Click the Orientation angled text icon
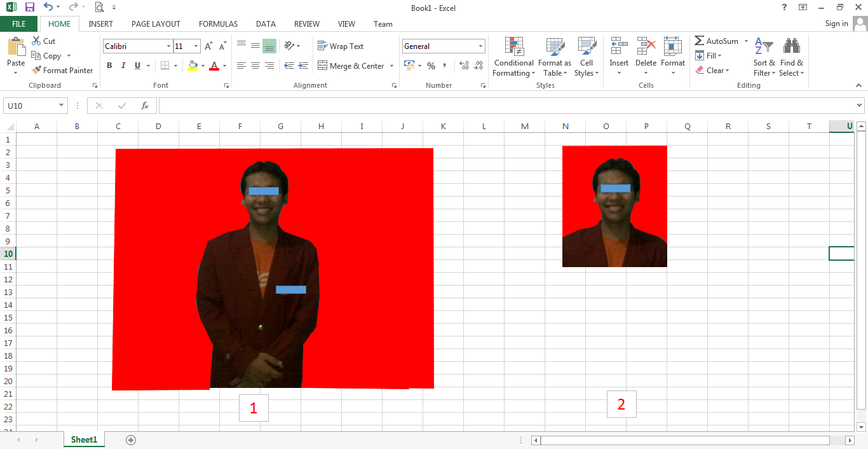The width and height of the screenshot is (868, 449). point(290,46)
